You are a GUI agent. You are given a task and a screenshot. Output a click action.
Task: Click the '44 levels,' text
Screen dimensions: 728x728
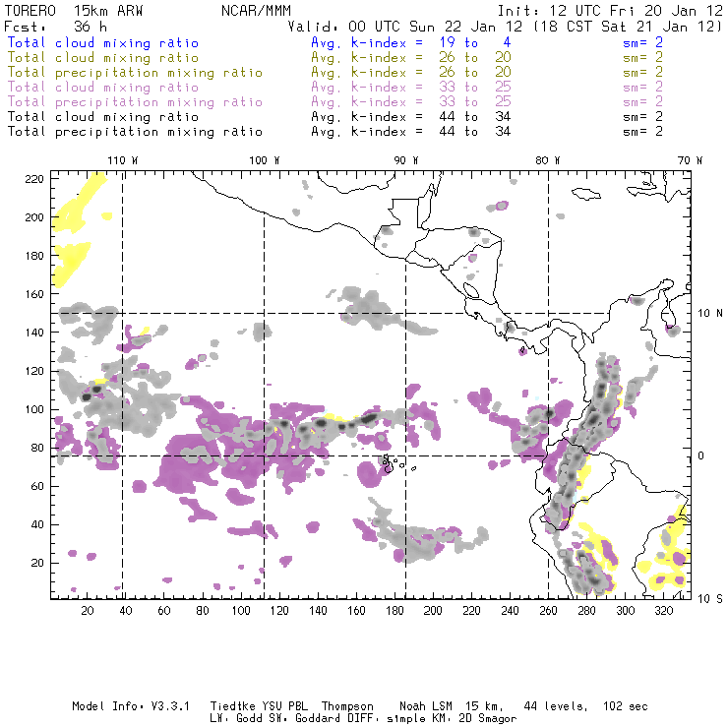[556, 706]
